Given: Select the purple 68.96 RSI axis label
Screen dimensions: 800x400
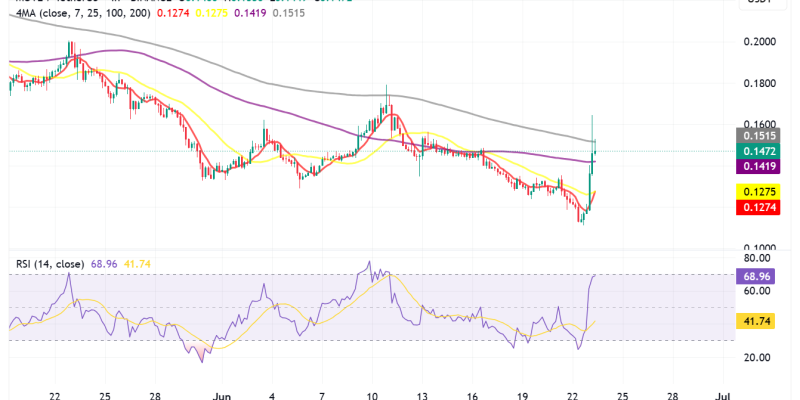Looking at the screenshot, I should [x=756, y=277].
